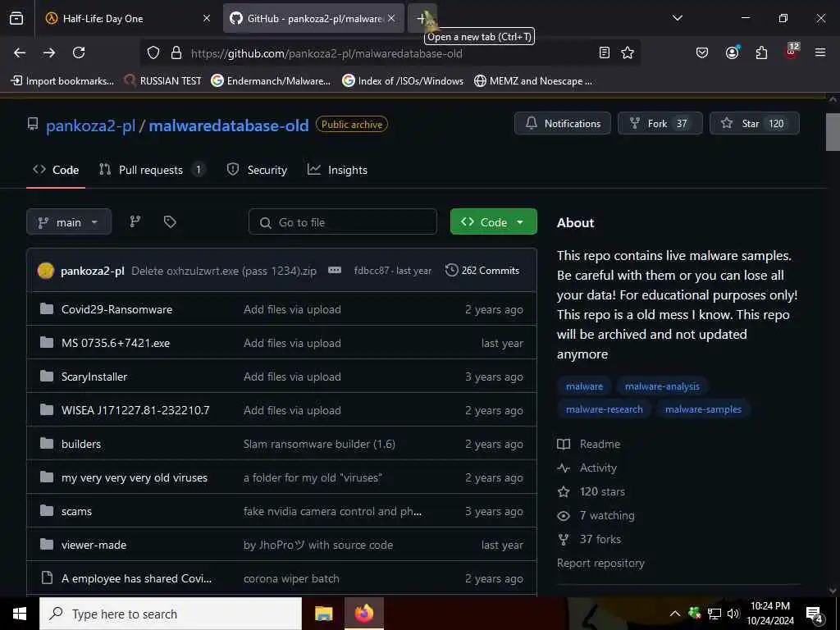
Task: Select the Code repository tab
Action: pos(56,170)
